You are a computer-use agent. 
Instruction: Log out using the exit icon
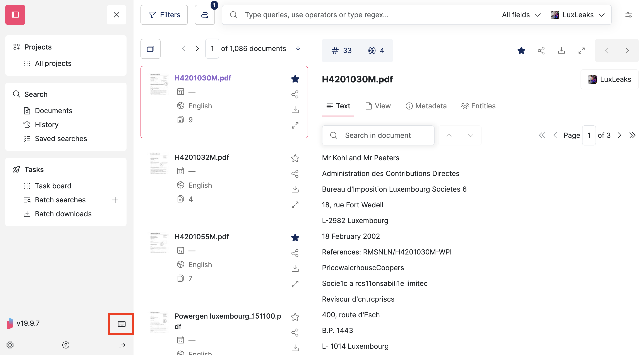click(122, 345)
